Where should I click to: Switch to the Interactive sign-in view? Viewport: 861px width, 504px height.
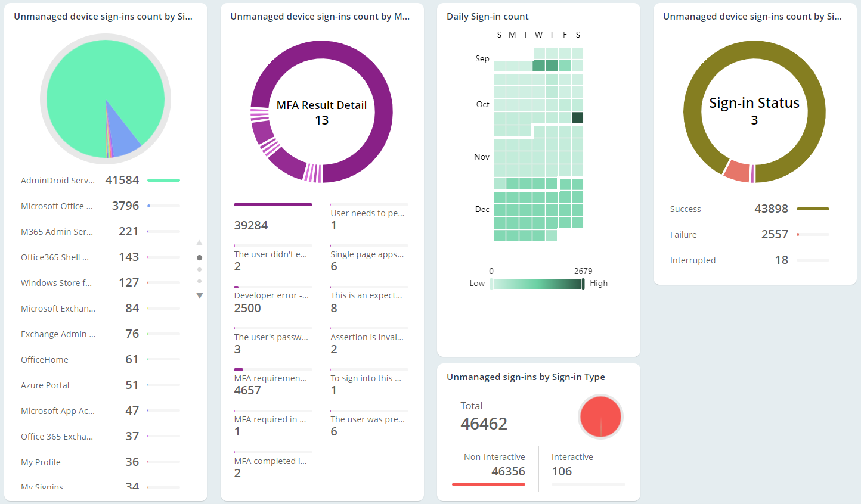coord(572,463)
